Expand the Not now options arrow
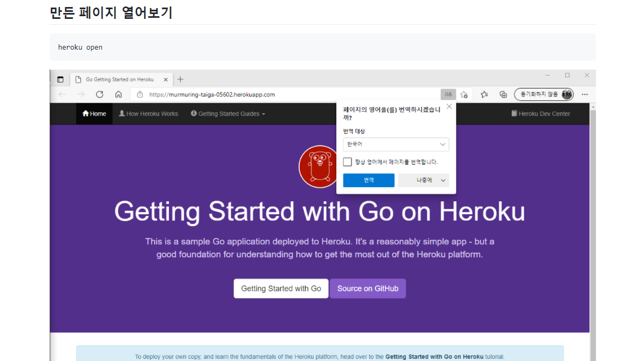The image size is (644, 361). coord(443,180)
